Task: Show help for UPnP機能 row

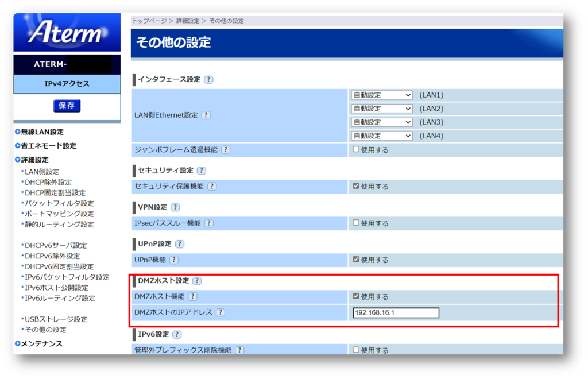Action: coord(173,260)
